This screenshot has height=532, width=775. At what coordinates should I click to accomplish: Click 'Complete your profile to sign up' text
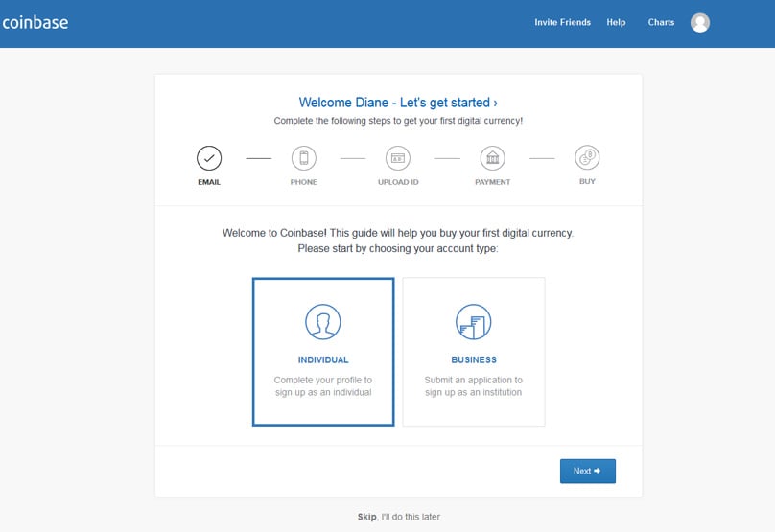click(x=323, y=385)
